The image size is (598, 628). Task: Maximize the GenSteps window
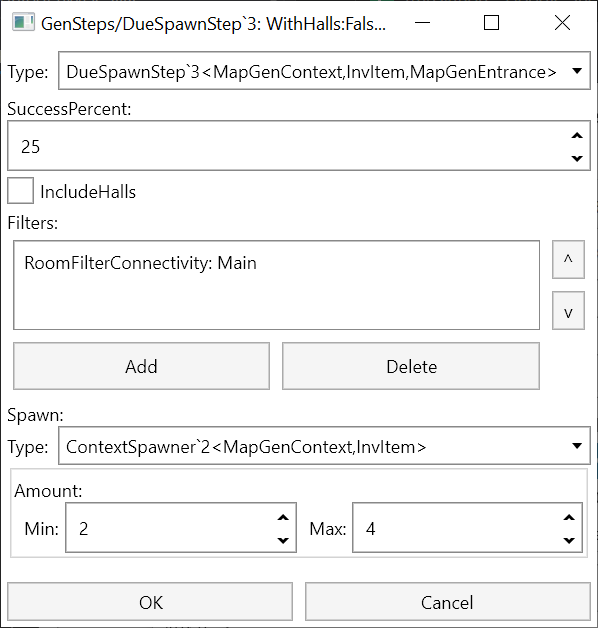pyautogui.click(x=491, y=23)
